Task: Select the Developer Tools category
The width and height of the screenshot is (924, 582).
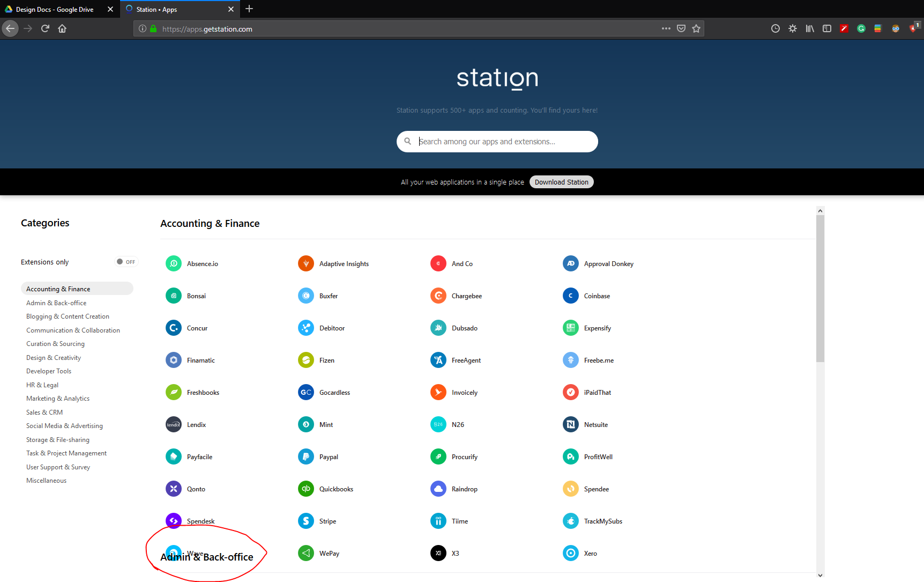Action: (x=49, y=371)
